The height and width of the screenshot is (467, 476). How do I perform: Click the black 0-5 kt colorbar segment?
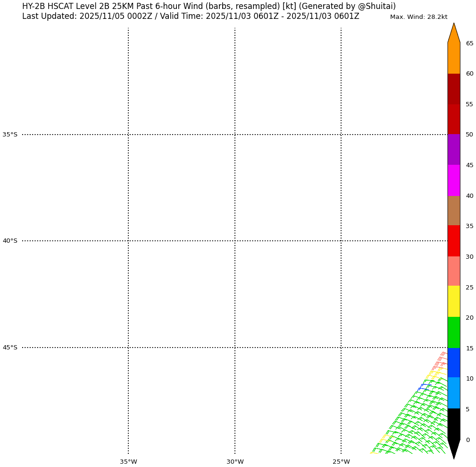pyautogui.click(x=453, y=424)
